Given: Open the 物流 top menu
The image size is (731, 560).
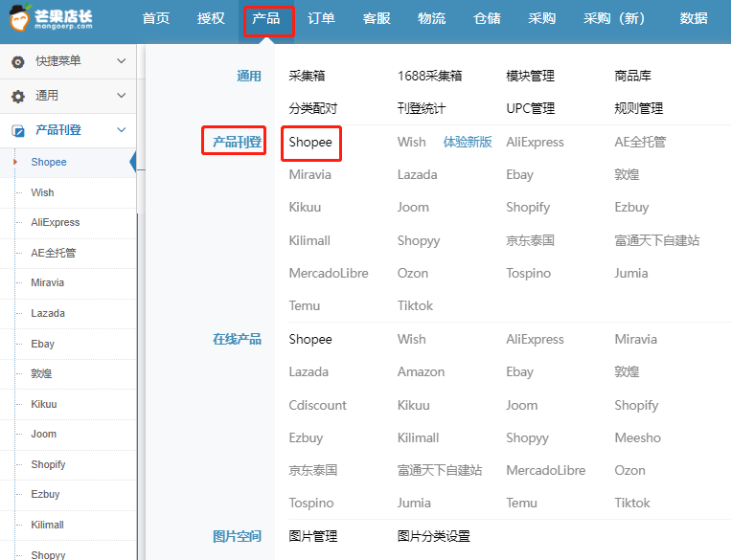Looking at the screenshot, I should [x=432, y=18].
